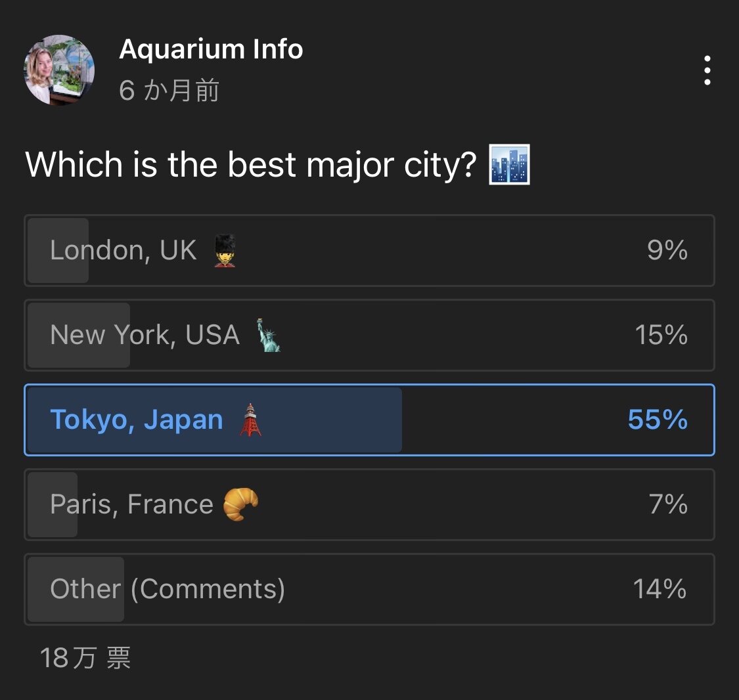Tap the croissant emoji next to Paris

(x=241, y=504)
